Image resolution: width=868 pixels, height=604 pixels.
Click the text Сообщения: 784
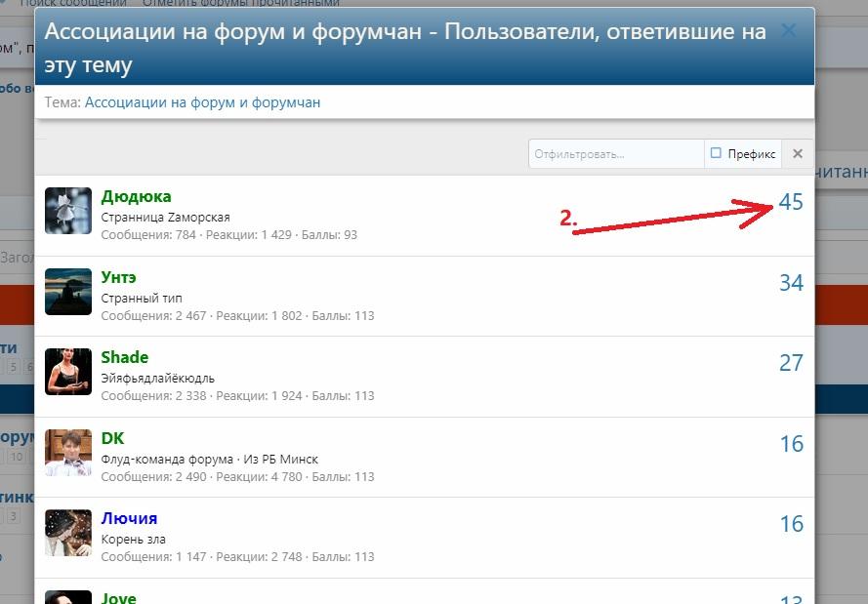point(148,235)
